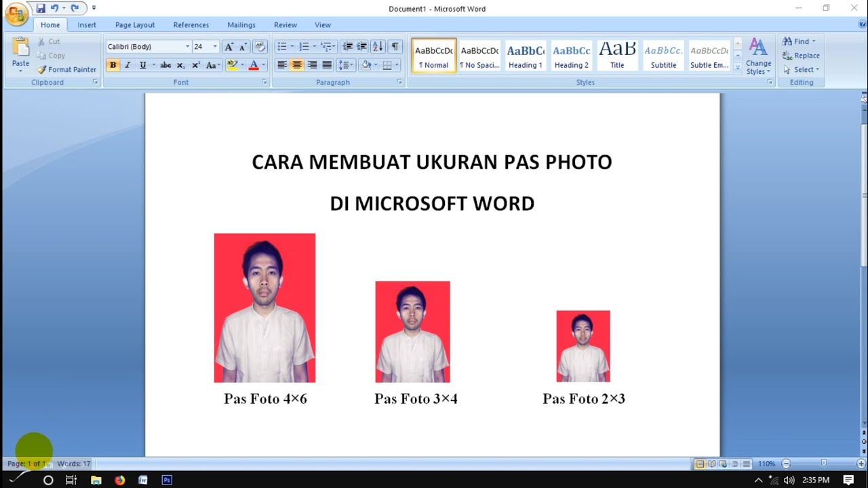The height and width of the screenshot is (488, 868).
Task: Open the References tab
Action: [x=191, y=25]
